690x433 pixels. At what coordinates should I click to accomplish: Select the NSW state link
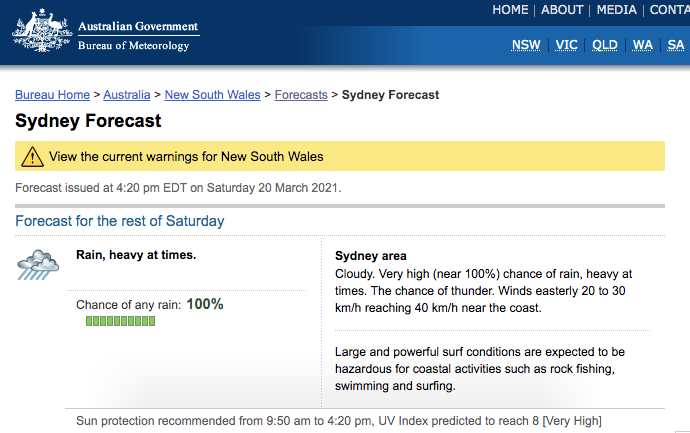526,45
